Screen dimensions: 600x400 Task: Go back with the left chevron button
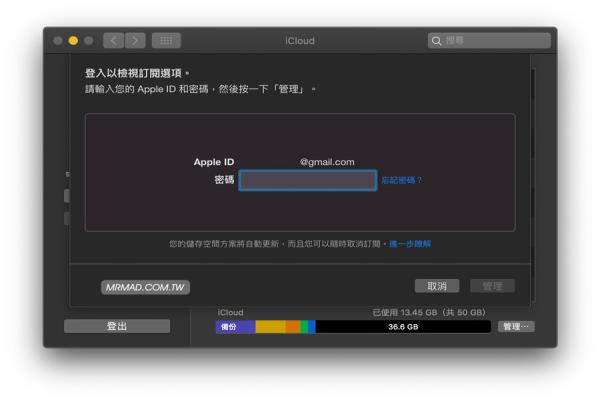(114, 41)
